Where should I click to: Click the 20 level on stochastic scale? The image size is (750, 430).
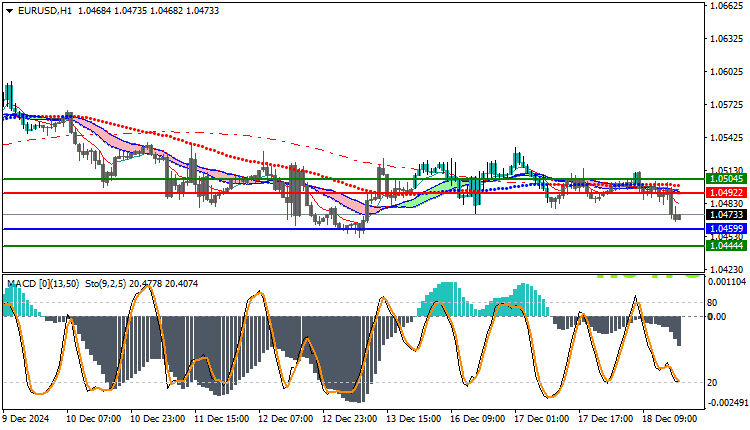pyautogui.click(x=712, y=383)
